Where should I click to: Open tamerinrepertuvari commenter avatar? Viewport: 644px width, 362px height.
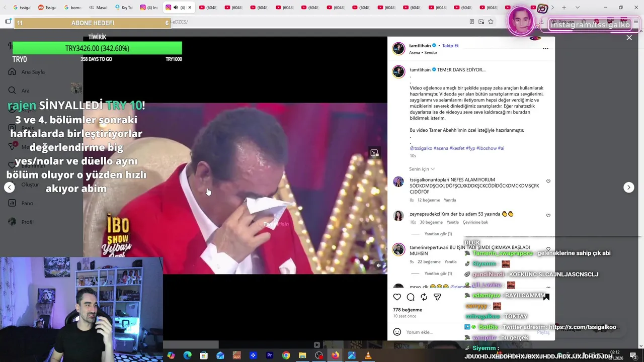point(398,250)
